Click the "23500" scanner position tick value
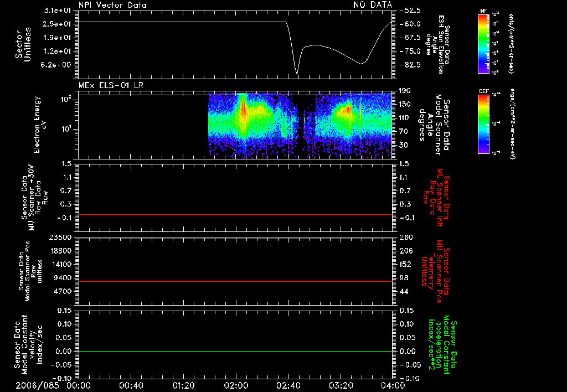Screen dimensions: 567x392 pos(60,238)
